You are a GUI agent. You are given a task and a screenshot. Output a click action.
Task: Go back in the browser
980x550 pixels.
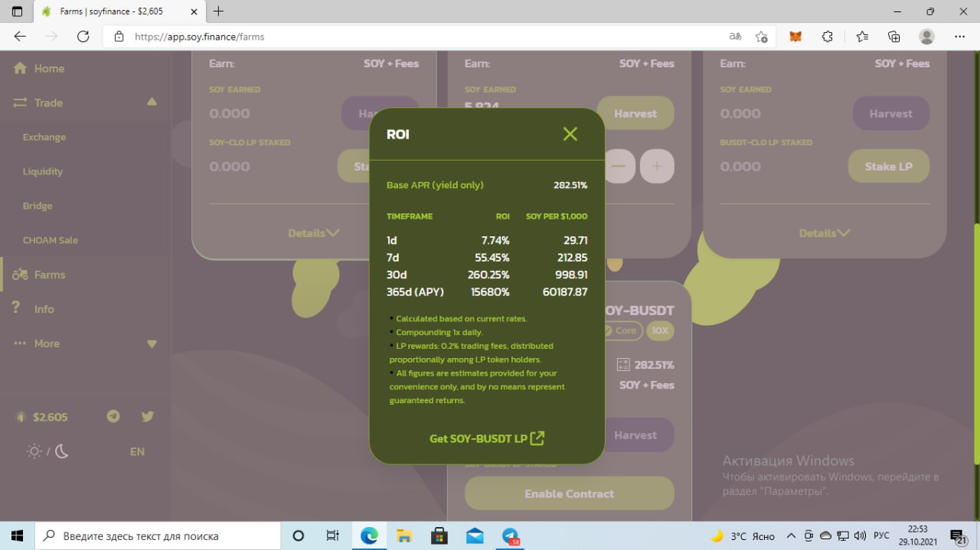[x=20, y=36]
